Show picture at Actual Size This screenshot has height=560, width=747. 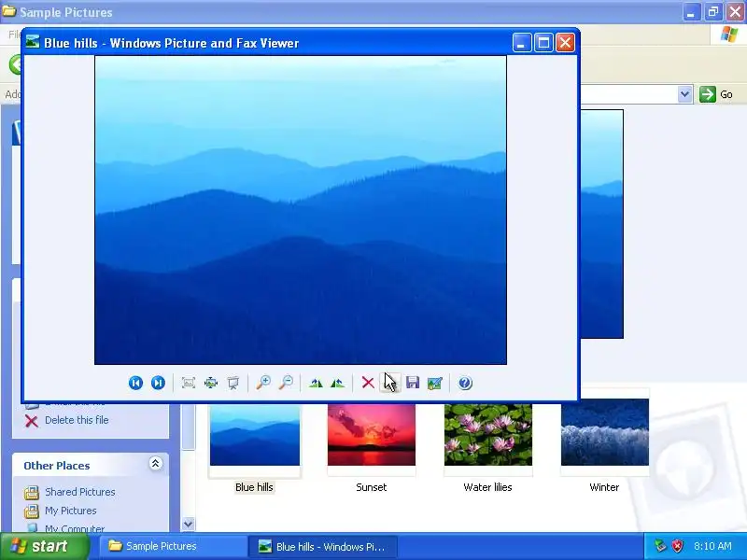coord(211,383)
